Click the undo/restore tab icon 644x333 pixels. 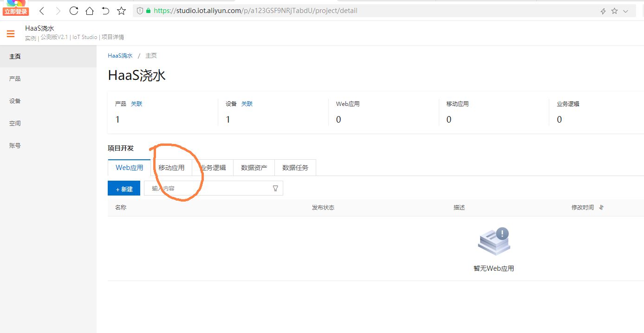pos(105,11)
